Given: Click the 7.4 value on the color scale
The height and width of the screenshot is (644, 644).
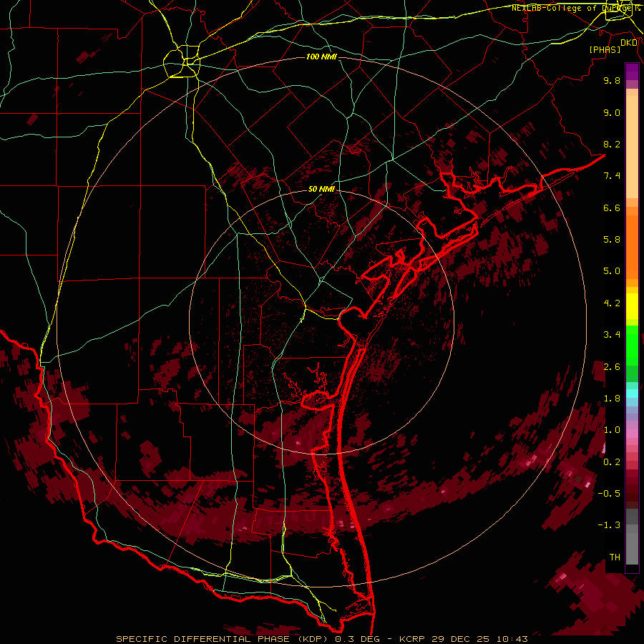Looking at the screenshot, I should [612, 176].
